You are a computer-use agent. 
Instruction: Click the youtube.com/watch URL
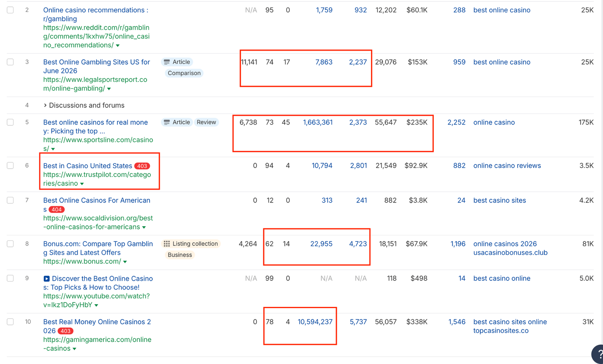(96, 300)
